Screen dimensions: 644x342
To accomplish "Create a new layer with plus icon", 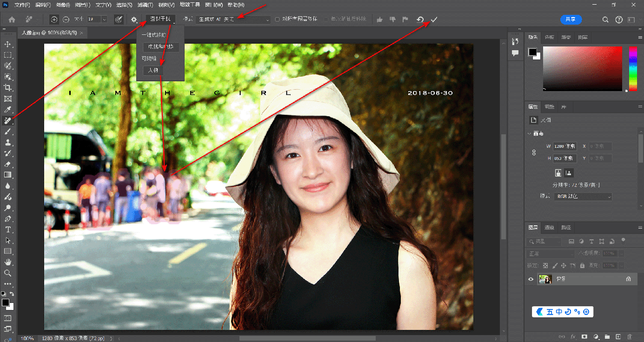I will click(618, 336).
